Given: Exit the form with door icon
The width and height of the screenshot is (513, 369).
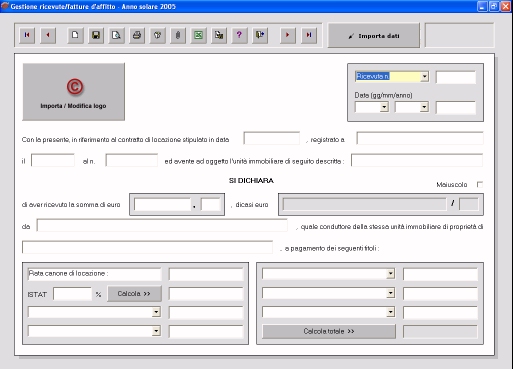Looking at the screenshot, I should [x=260, y=35].
